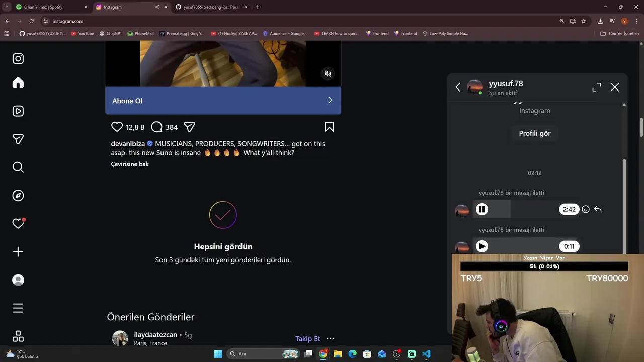Bookmark this page with star icon

pos(584,21)
